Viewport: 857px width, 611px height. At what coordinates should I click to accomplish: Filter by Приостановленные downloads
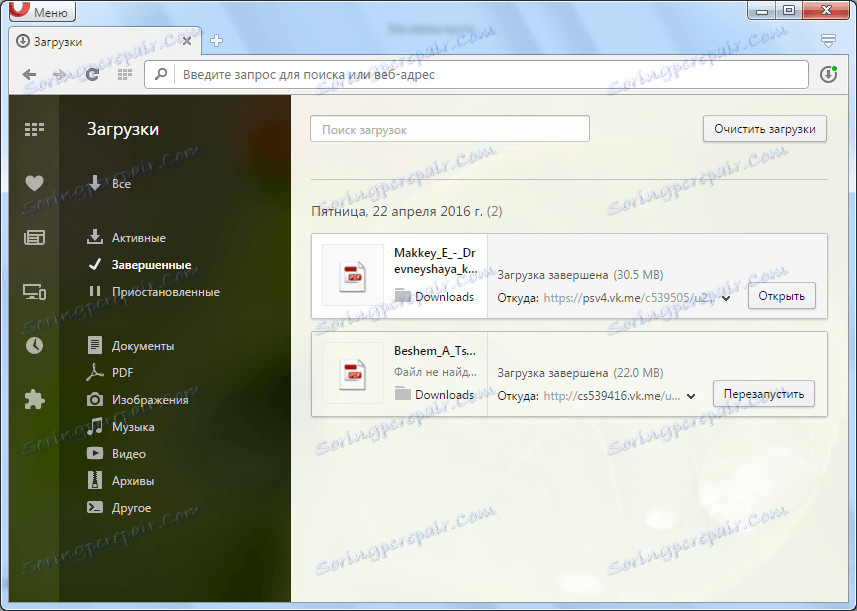click(154, 292)
